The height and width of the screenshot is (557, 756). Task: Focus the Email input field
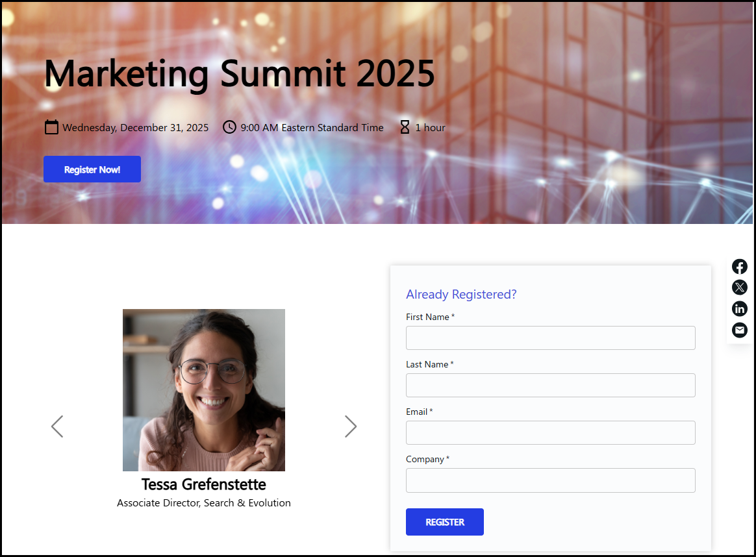(x=550, y=433)
